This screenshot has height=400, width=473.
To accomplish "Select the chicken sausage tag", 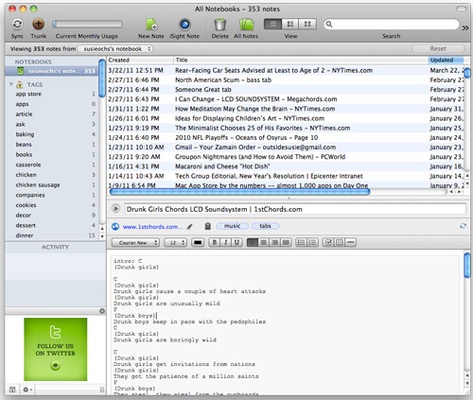I will pos(38,185).
